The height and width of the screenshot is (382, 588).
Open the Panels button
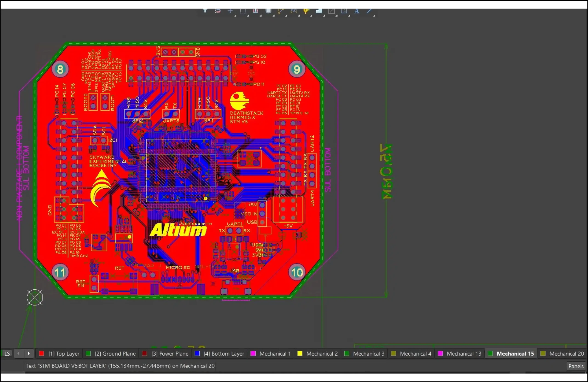tap(576, 366)
